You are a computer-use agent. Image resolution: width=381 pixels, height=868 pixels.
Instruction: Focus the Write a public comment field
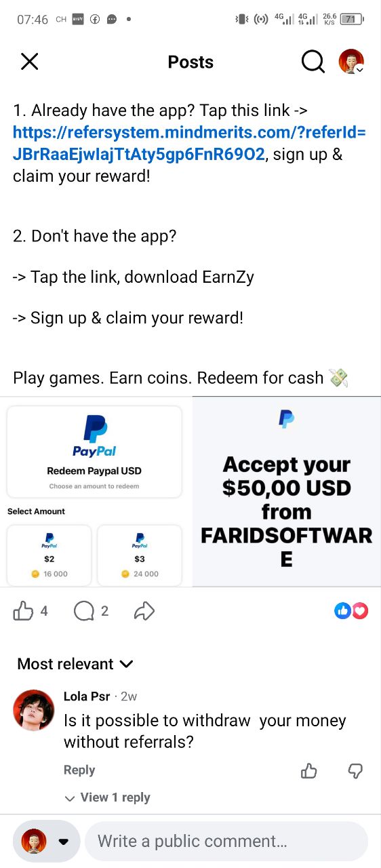point(226,842)
